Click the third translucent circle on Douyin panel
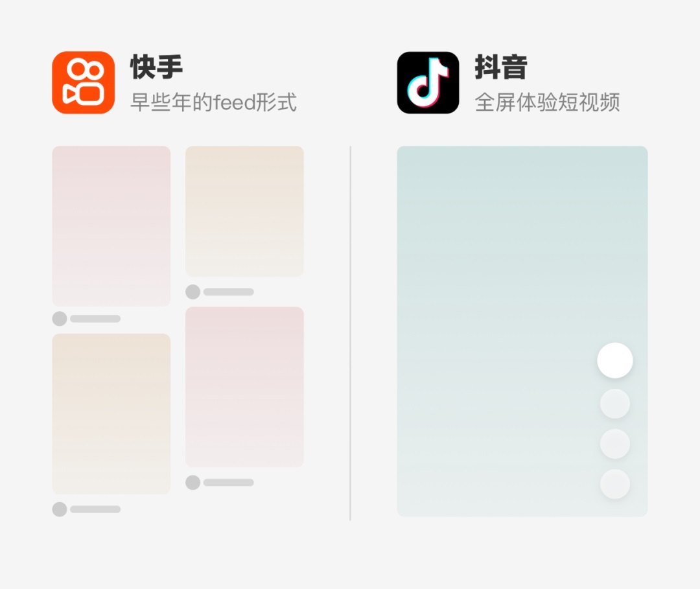Viewport: 700px width, 589px height. (615, 444)
